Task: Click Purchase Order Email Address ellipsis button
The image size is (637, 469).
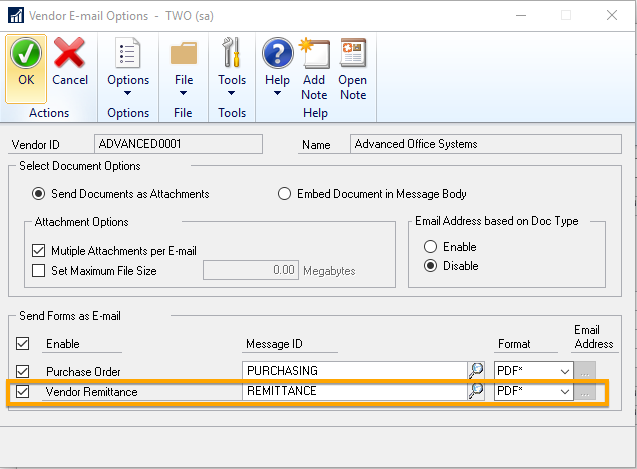Action: [585, 371]
